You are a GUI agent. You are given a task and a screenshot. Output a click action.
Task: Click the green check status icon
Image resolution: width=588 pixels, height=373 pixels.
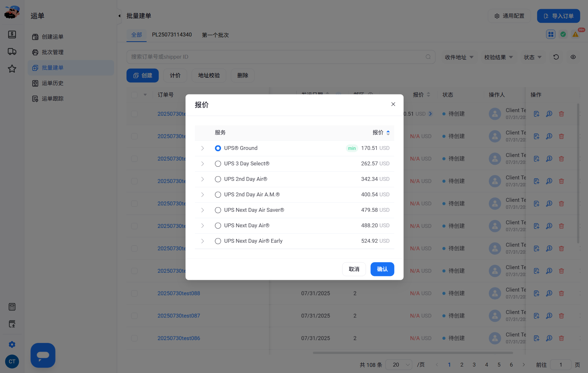click(x=563, y=34)
